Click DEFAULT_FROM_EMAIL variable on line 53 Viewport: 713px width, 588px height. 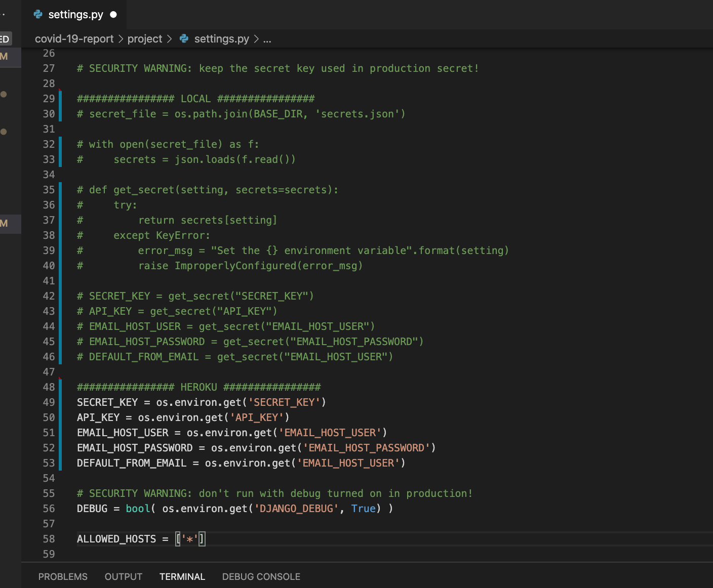pos(132,463)
